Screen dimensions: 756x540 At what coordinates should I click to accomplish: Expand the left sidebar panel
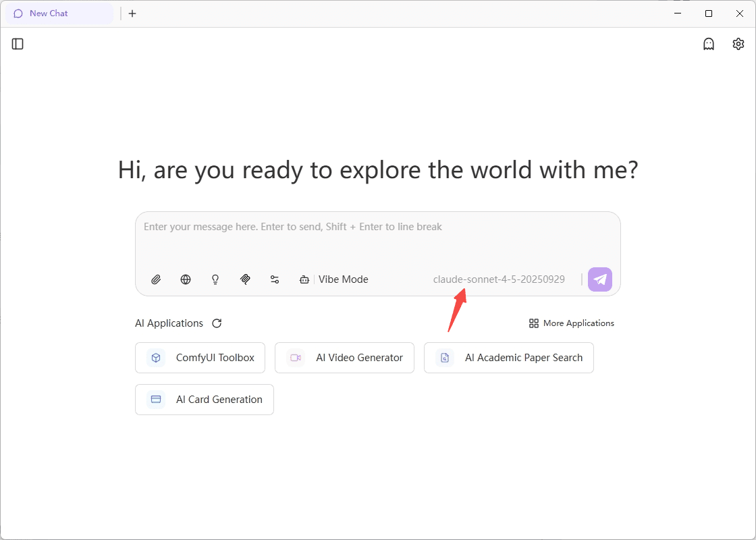point(18,44)
